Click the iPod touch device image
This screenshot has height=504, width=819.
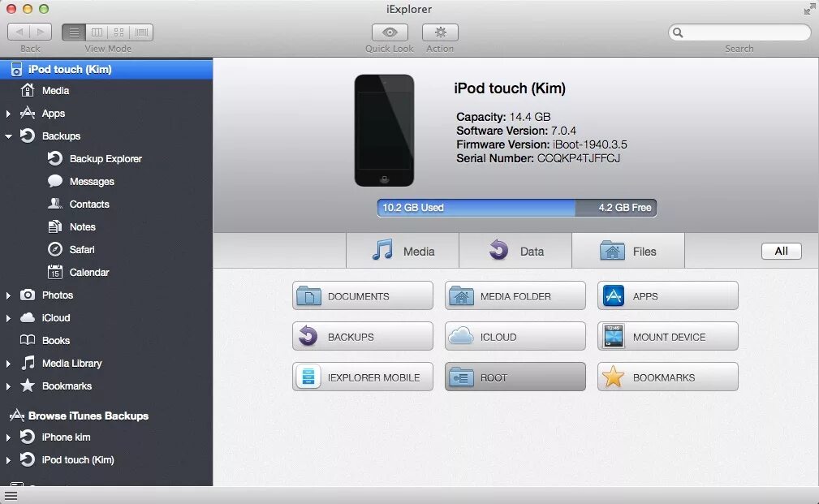385,131
